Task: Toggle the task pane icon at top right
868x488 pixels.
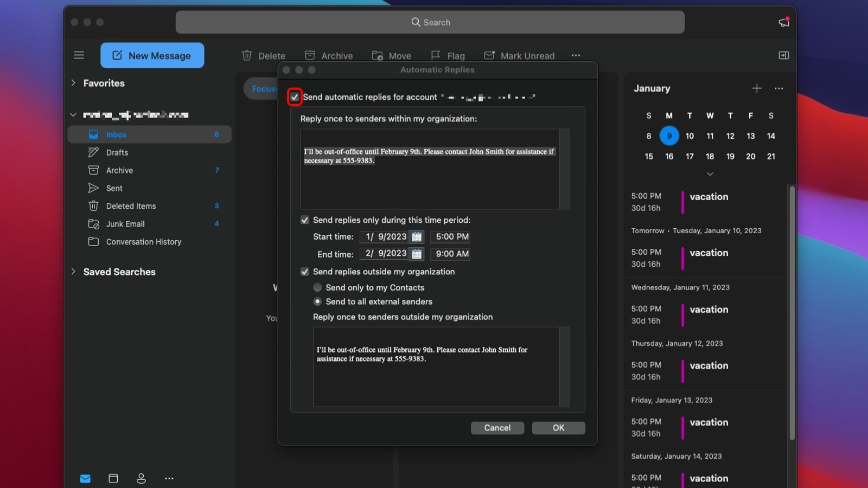Action: (784, 55)
